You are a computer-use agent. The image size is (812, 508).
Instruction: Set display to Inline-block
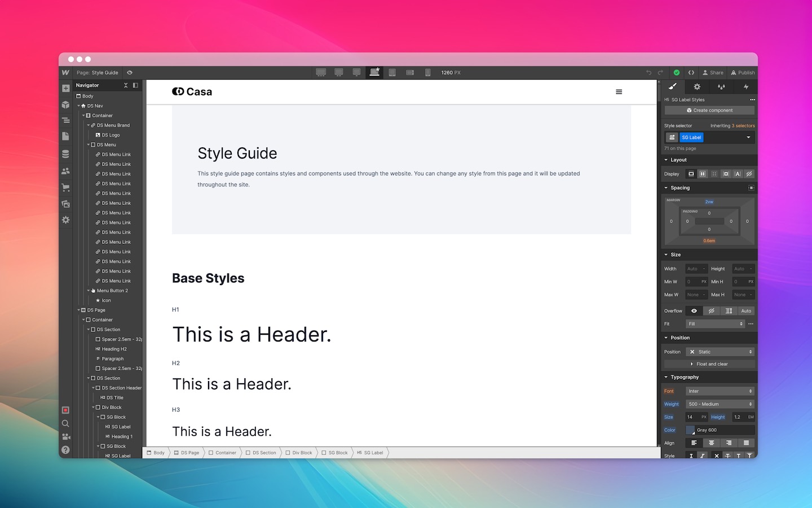(726, 174)
